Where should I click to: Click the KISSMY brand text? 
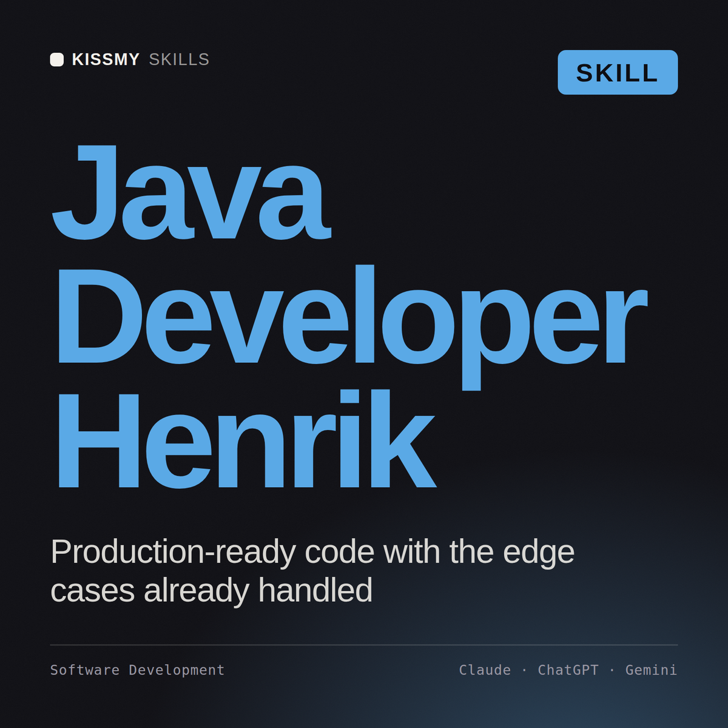(x=106, y=59)
